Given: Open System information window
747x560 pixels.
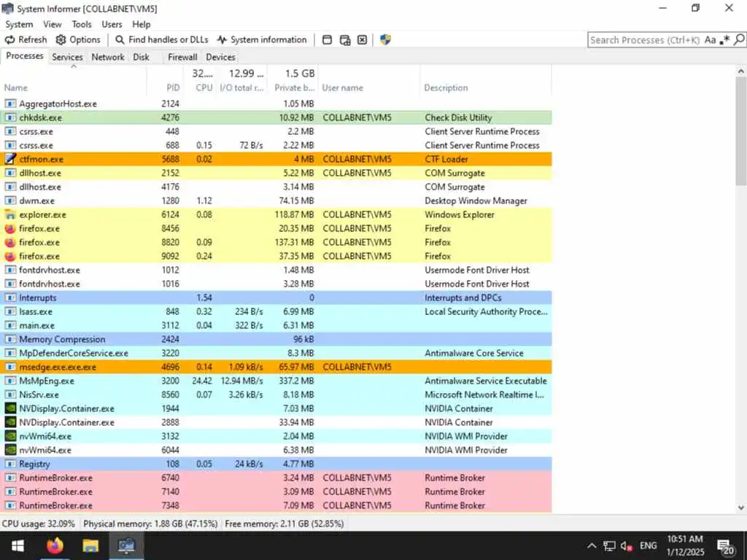Looking at the screenshot, I should (x=262, y=40).
